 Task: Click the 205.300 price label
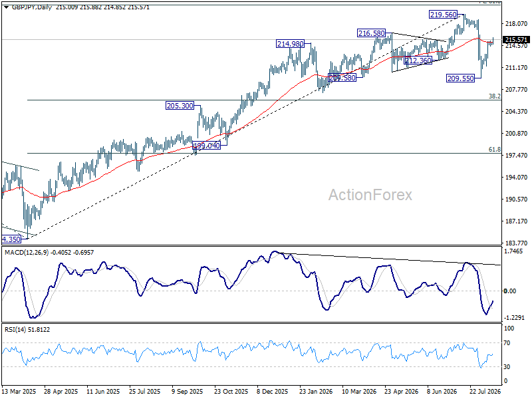(180, 106)
